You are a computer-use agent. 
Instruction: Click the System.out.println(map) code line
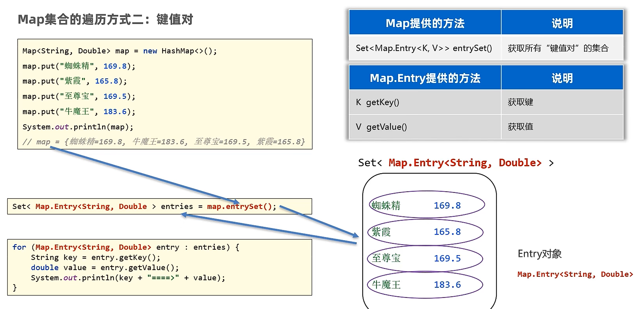pos(78,127)
